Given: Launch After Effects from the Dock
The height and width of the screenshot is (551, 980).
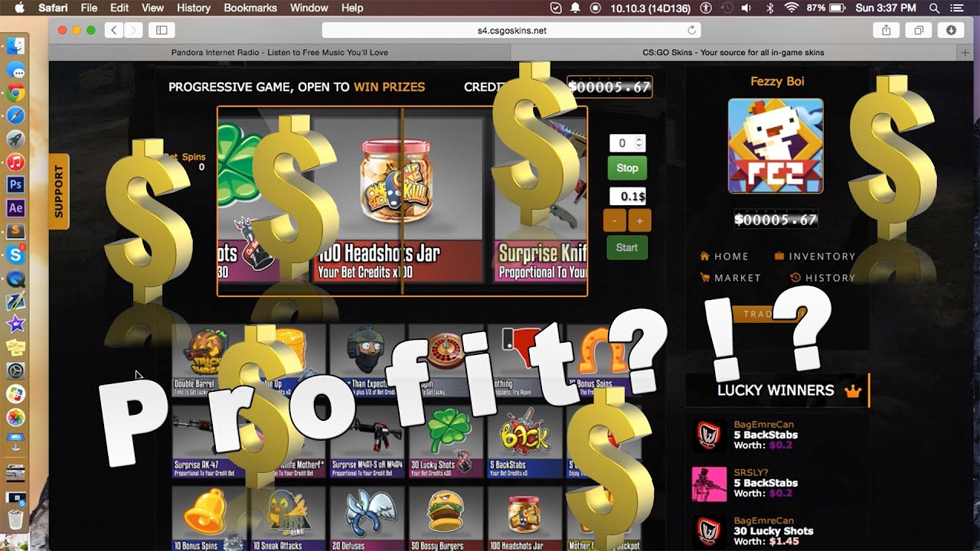Looking at the screenshot, I should (15, 208).
